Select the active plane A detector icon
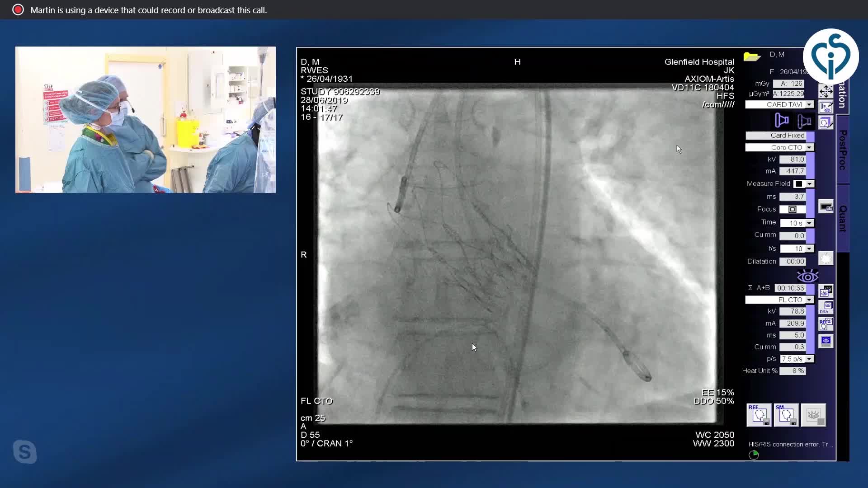The image size is (868, 488). click(x=782, y=120)
